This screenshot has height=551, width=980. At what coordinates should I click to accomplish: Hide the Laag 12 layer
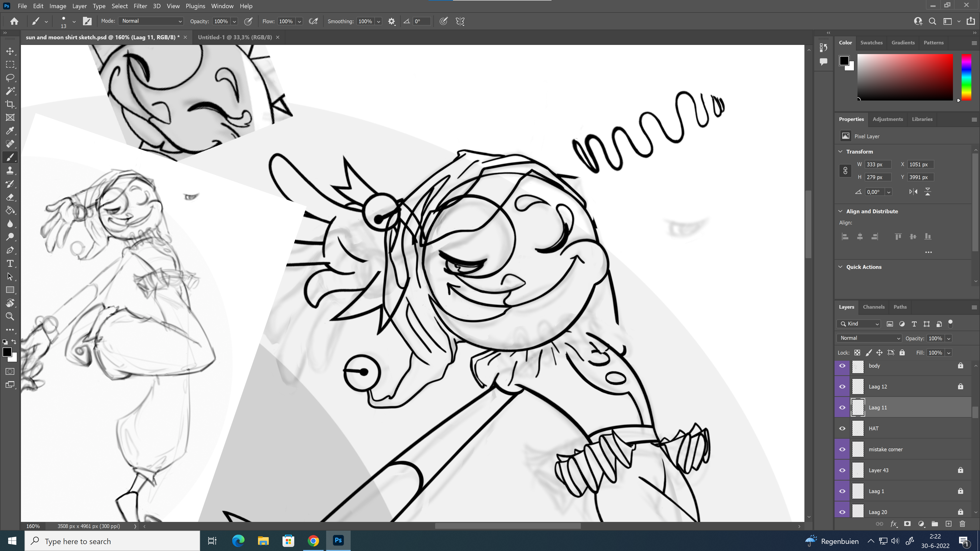842,387
